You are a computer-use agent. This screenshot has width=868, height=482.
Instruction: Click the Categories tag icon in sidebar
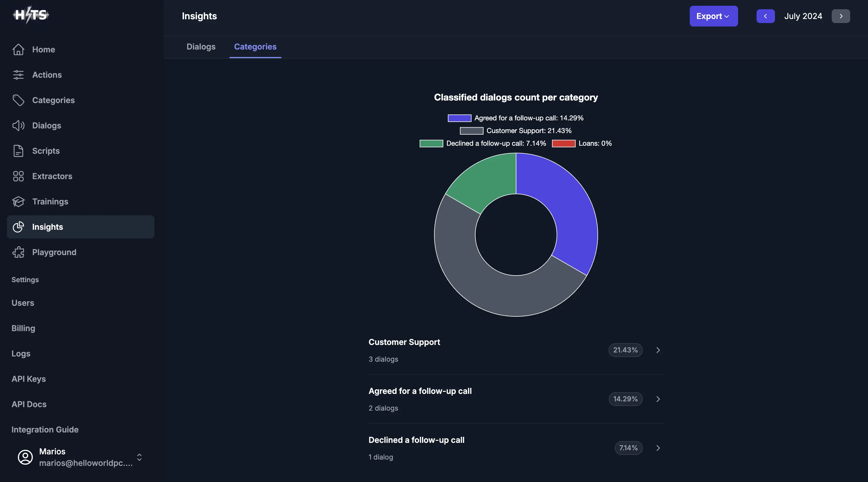point(18,100)
